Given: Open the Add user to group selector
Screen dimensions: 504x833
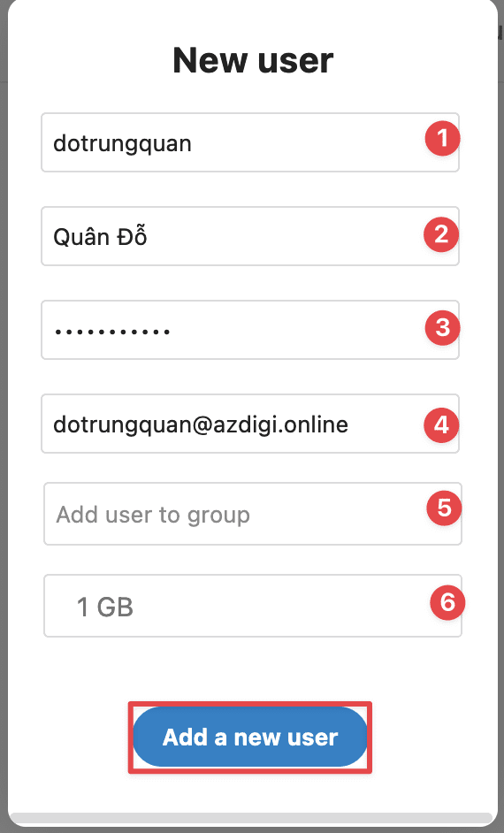Looking at the screenshot, I should click(x=253, y=514).
